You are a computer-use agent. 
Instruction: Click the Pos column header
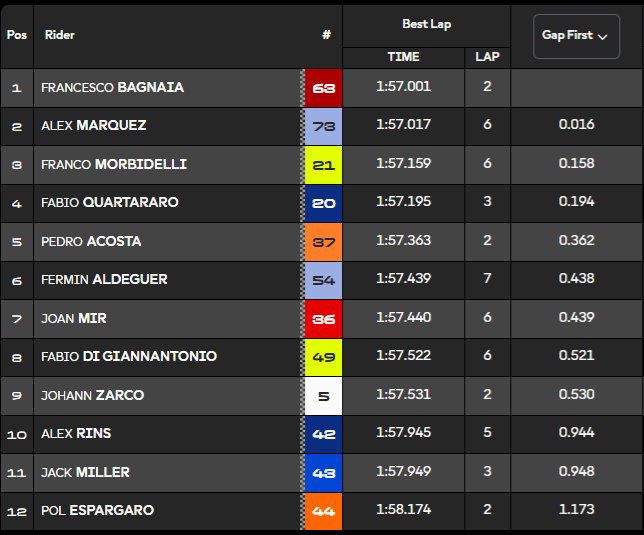pyautogui.click(x=17, y=35)
